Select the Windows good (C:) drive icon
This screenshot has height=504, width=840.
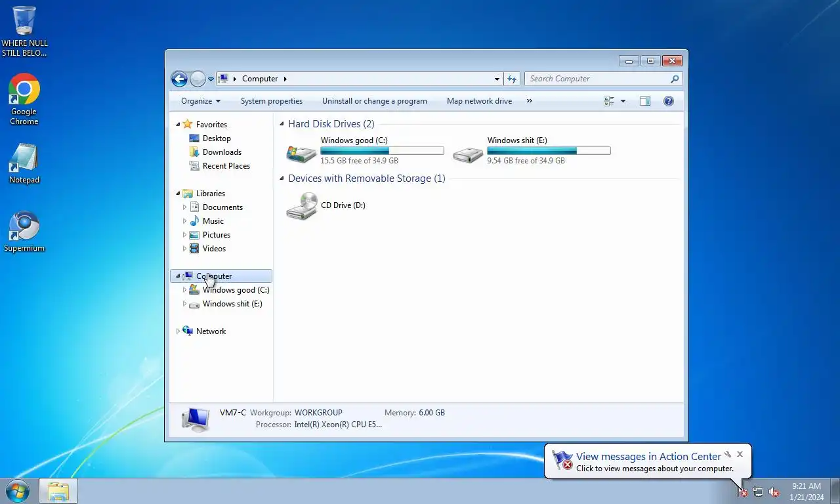302,153
